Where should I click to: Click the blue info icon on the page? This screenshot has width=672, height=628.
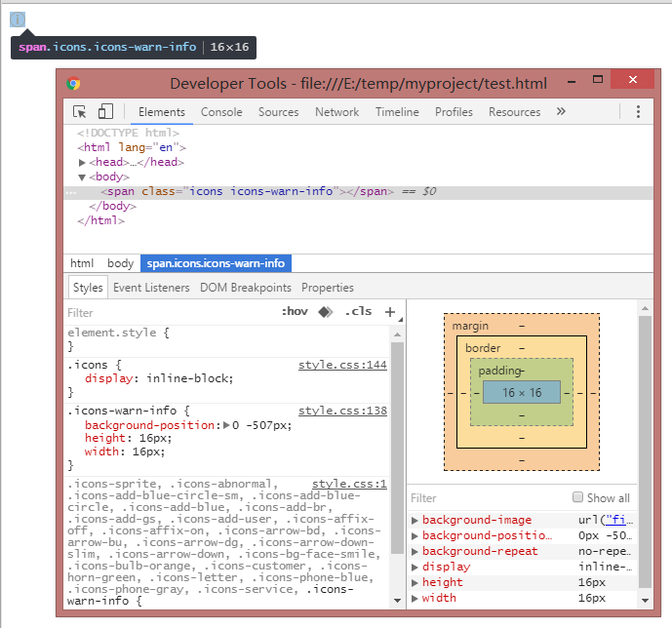(x=18, y=20)
